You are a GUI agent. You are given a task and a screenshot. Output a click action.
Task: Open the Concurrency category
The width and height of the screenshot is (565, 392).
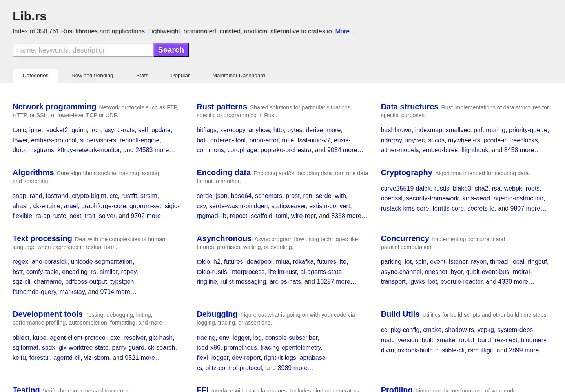pos(405,238)
